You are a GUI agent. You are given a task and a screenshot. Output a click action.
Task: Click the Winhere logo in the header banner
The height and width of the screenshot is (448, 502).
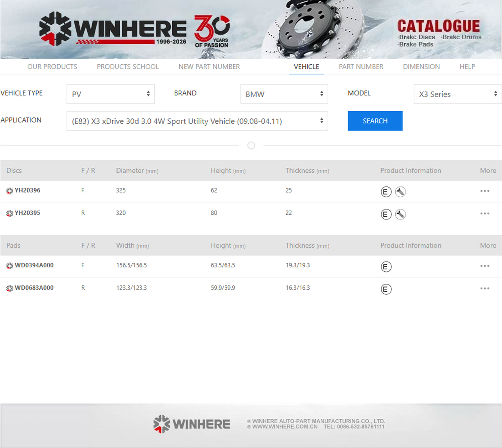(x=113, y=29)
